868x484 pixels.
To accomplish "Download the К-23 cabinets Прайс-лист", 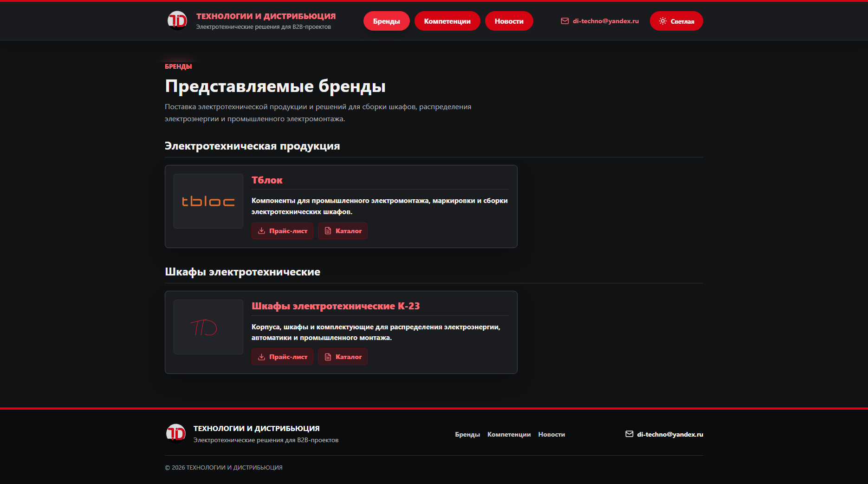I will coord(283,357).
